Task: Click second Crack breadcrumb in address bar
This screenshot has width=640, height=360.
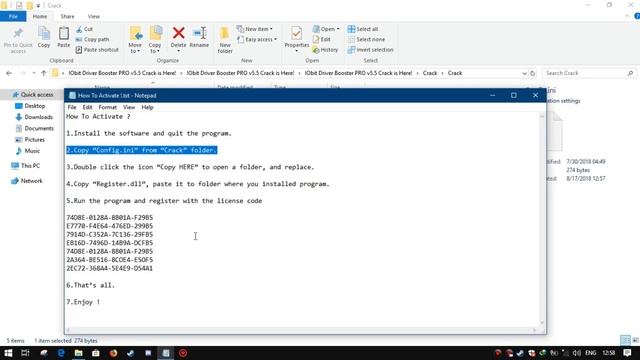Action: pos(455,73)
